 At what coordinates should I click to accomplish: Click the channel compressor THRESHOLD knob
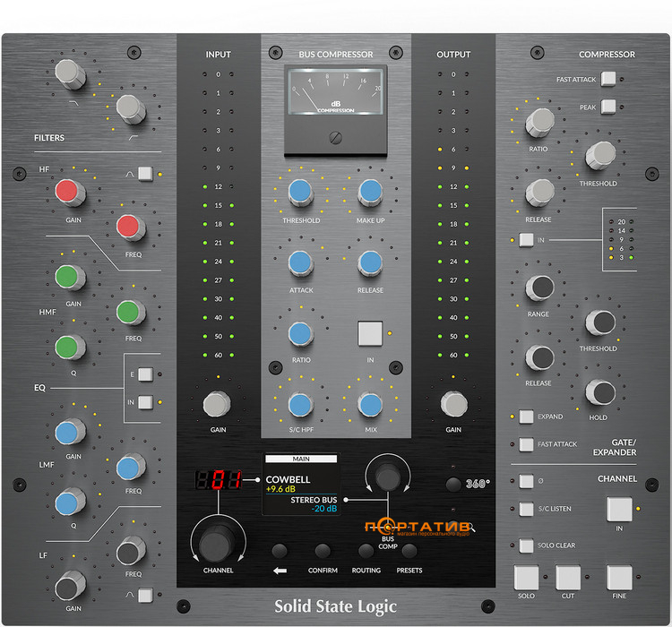[x=600, y=156]
